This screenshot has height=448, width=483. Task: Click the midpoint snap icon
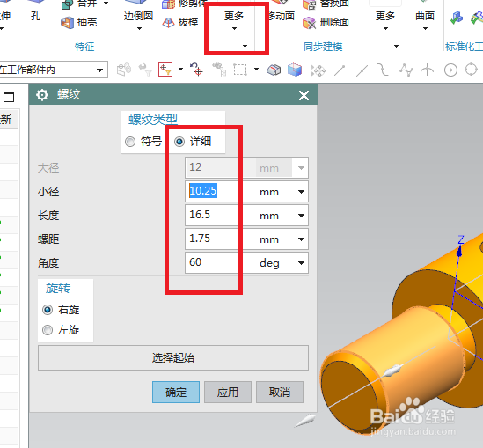[362, 70]
